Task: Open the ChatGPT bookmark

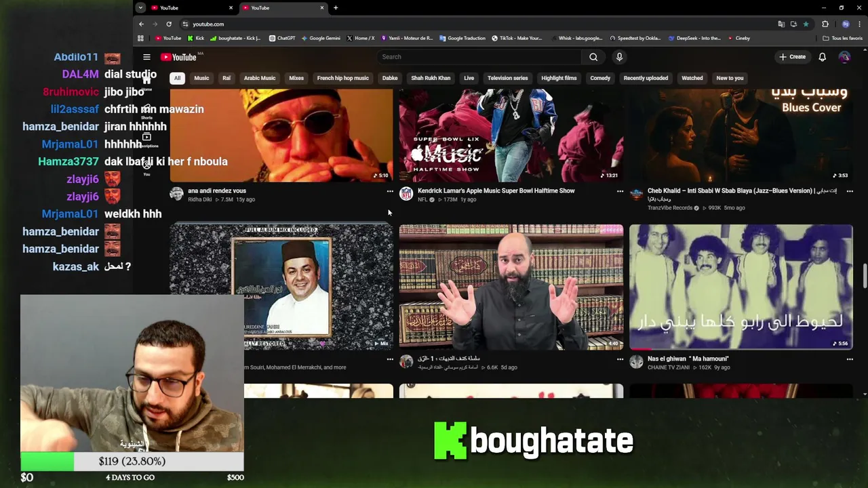Action: tap(282, 38)
